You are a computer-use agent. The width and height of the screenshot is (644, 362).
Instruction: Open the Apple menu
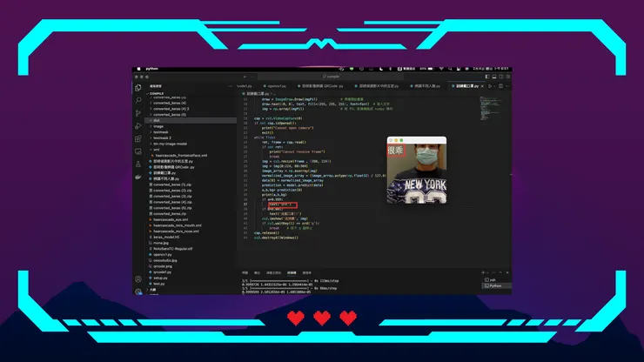click(139, 69)
